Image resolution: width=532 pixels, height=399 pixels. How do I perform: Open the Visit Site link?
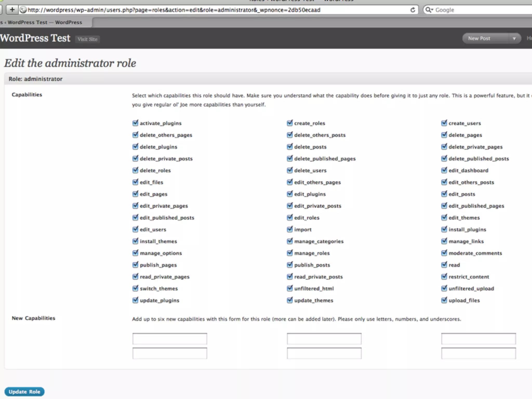pos(87,39)
